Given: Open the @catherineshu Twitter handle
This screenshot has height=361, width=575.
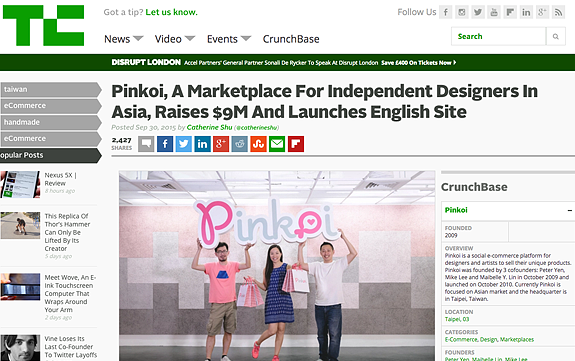Looking at the screenshot, I should tap(257, 128).
